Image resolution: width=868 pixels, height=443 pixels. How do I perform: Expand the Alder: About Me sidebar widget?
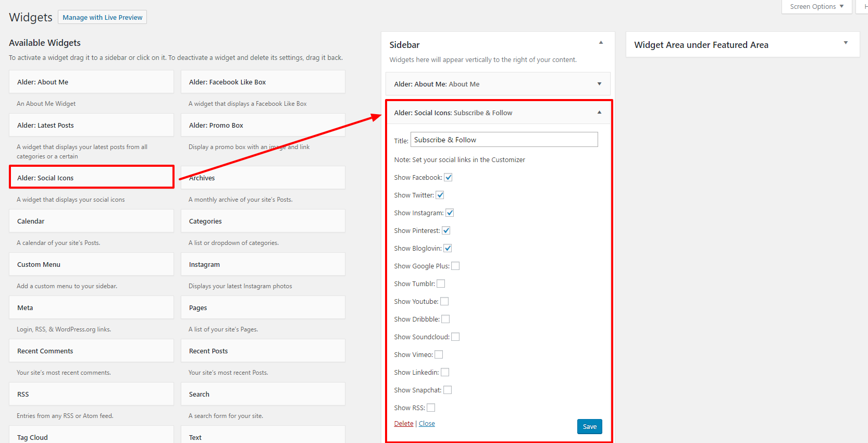pos(599,84)
